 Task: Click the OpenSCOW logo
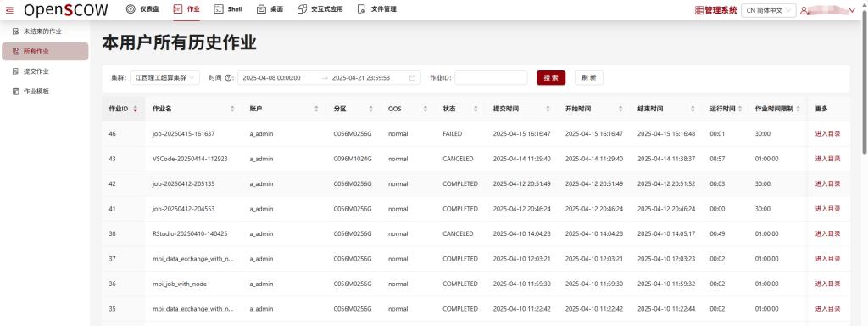click(66, 9)
